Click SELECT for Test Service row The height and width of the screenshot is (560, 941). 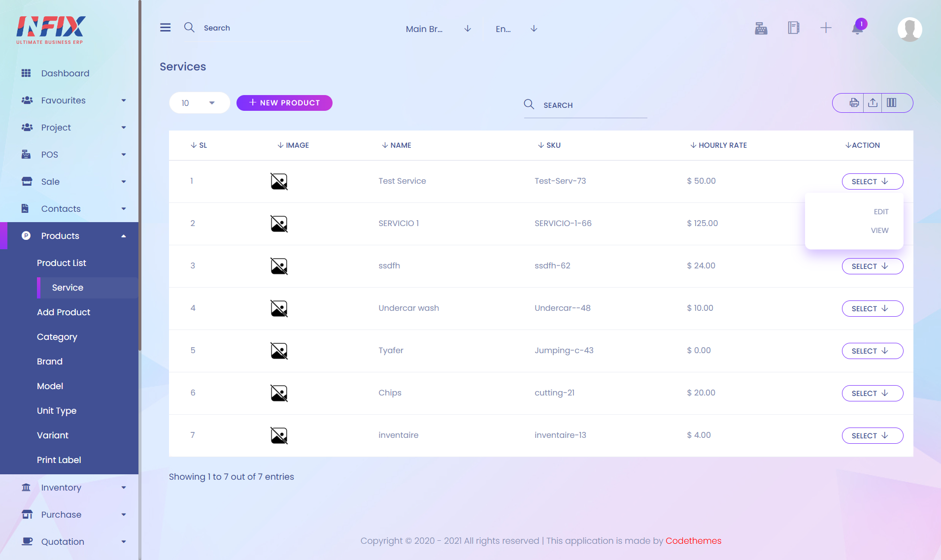click(x=872, y=181)
